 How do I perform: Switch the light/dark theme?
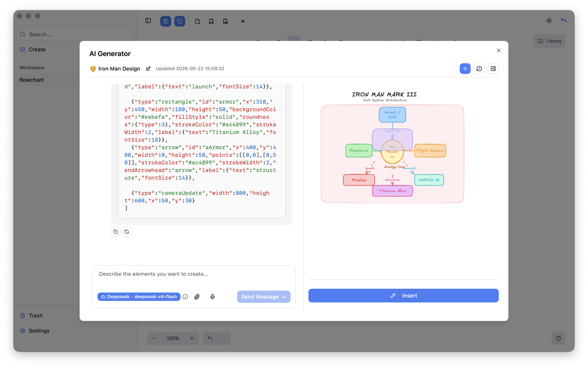(549, 21)
